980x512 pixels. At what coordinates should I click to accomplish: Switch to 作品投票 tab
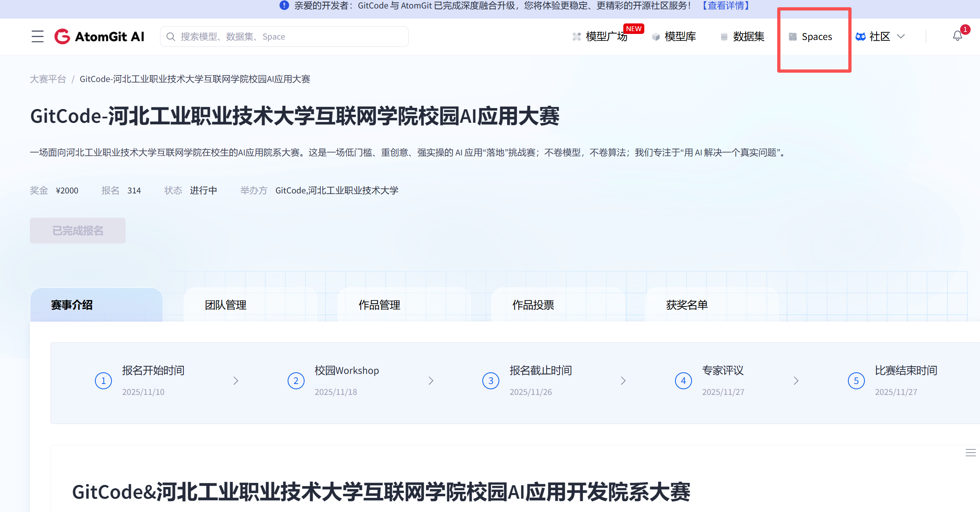point(533,305)
